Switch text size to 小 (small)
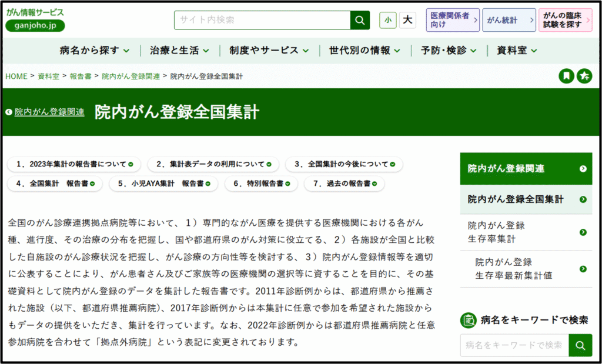Viewport: 602px width, 364px height. [387, 20]
